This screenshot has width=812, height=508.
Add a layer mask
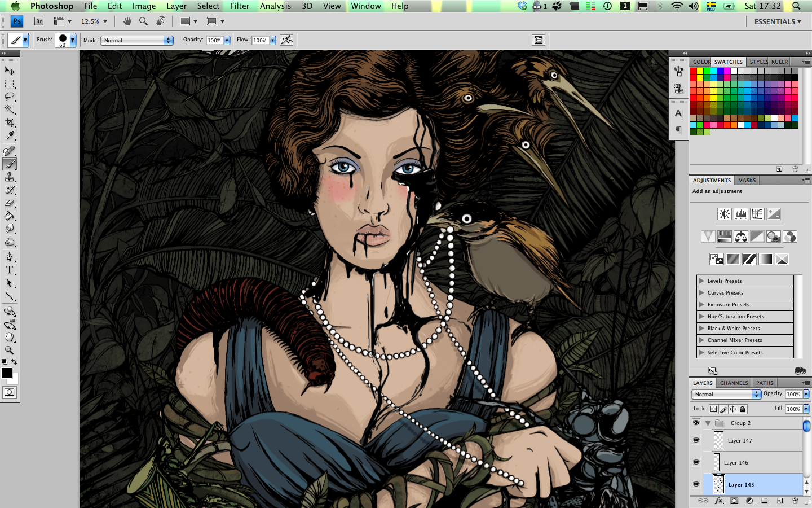coord(734,501)
